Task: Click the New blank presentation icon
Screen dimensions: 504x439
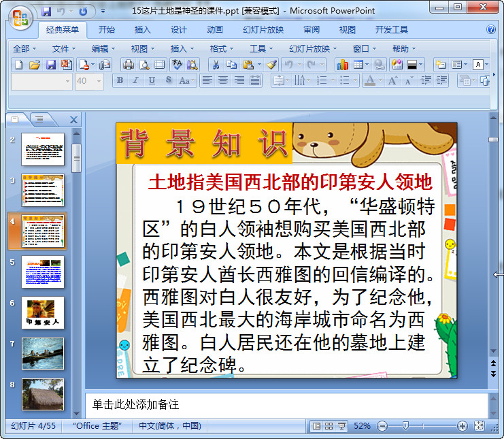Action: (x=18, y=65)
